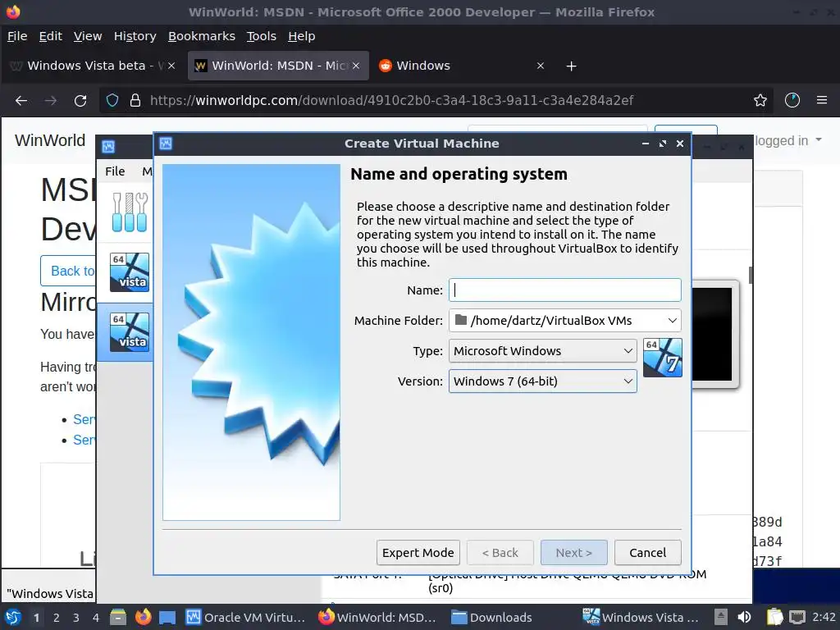Viewport: 840px width, 630px height.
Task: Open Firefox Bookmarks menu
Action: [x=202, y=36]
